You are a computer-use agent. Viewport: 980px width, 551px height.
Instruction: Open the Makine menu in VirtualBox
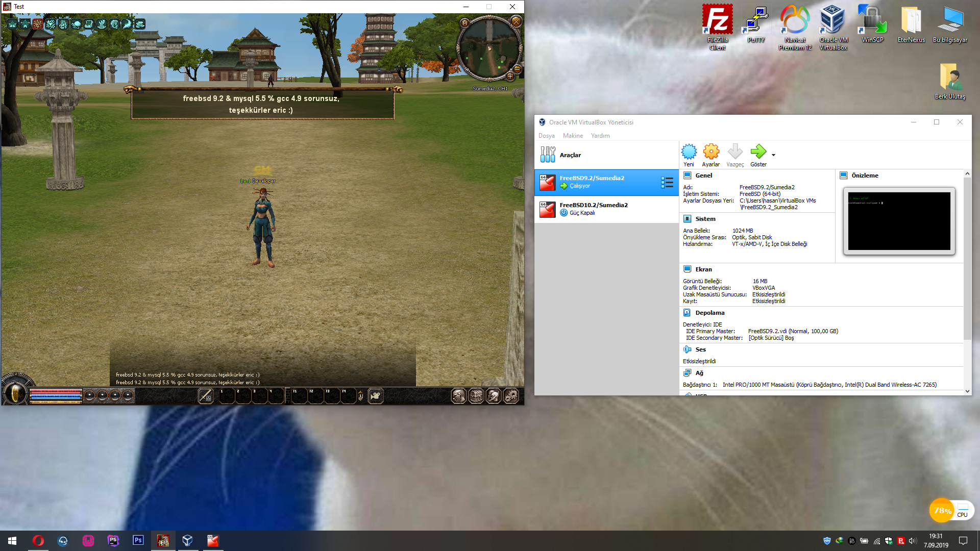pos(573,136)
